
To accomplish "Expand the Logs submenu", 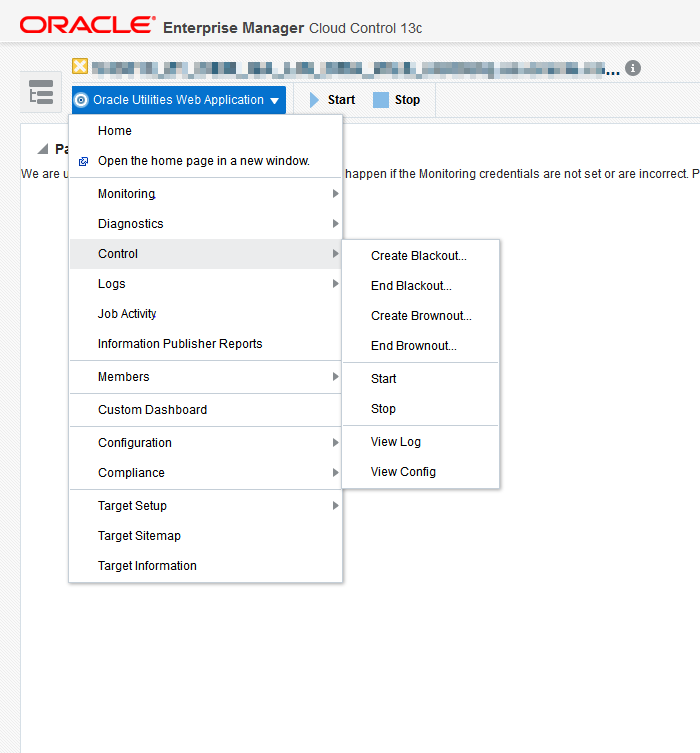I will click(205, 284).
